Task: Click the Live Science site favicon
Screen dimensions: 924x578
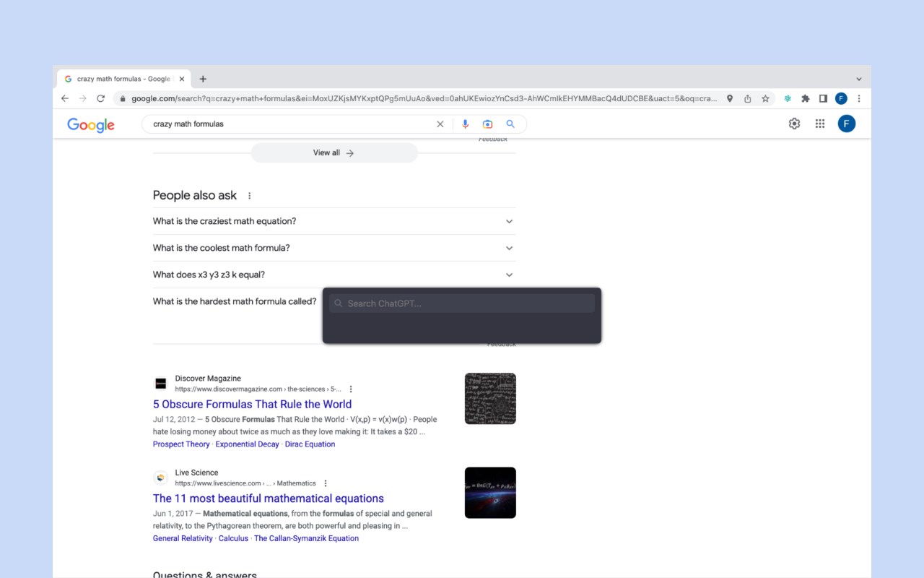Action: (161, 478)
